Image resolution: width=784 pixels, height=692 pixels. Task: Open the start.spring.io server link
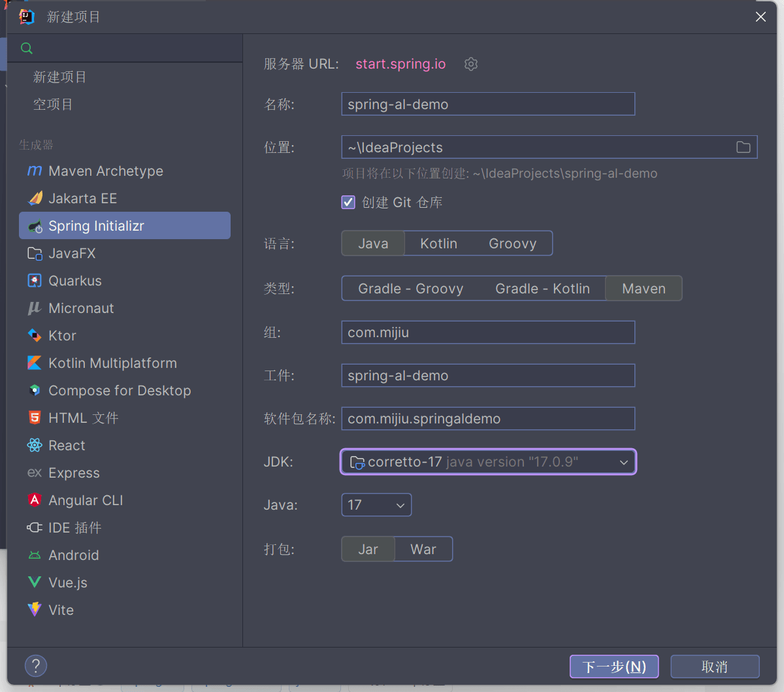[400, 64]
